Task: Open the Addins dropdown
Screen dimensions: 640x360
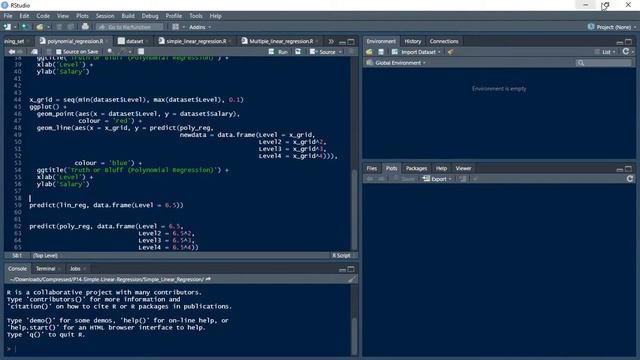Action: click(x=200, y=27)
